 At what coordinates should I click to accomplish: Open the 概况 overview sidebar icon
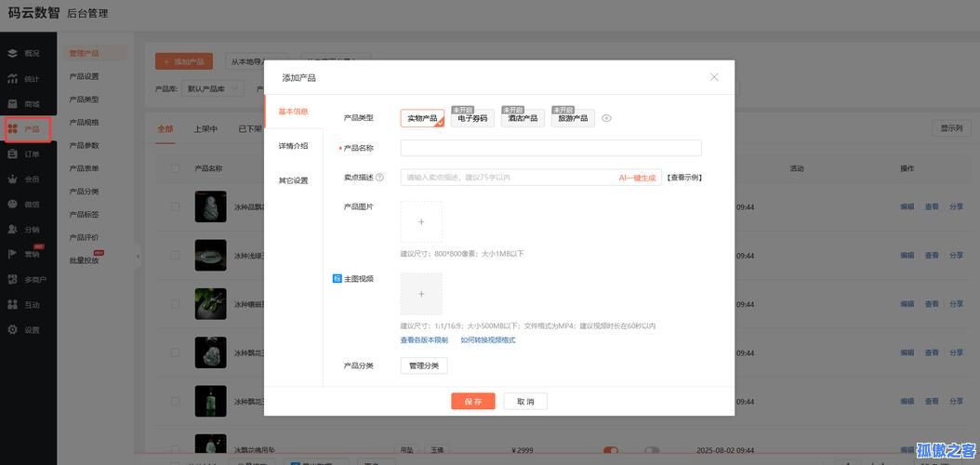(12, 53)
